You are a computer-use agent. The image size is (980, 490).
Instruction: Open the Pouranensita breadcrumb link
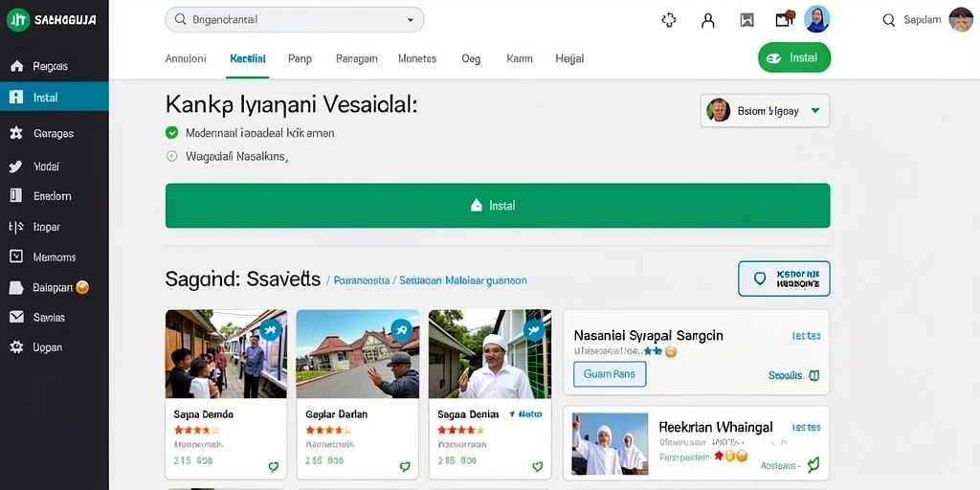[x=362, y=280]
